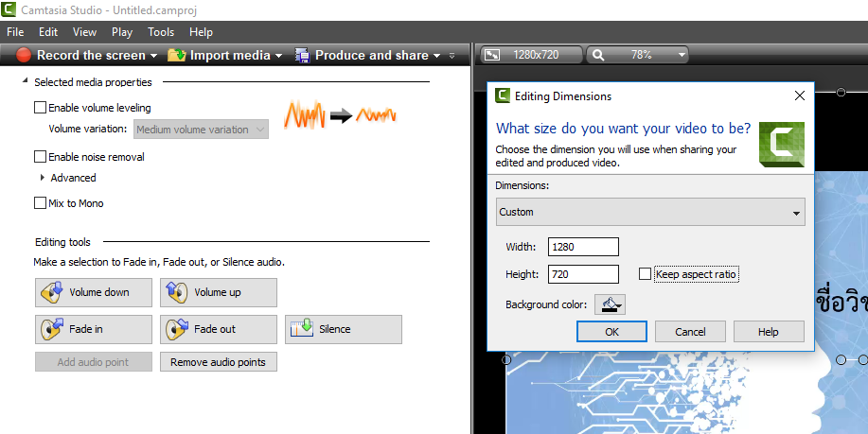Confirm dimensions with the OK button
This screenshot has height=434, width=868.
(611, 332)
